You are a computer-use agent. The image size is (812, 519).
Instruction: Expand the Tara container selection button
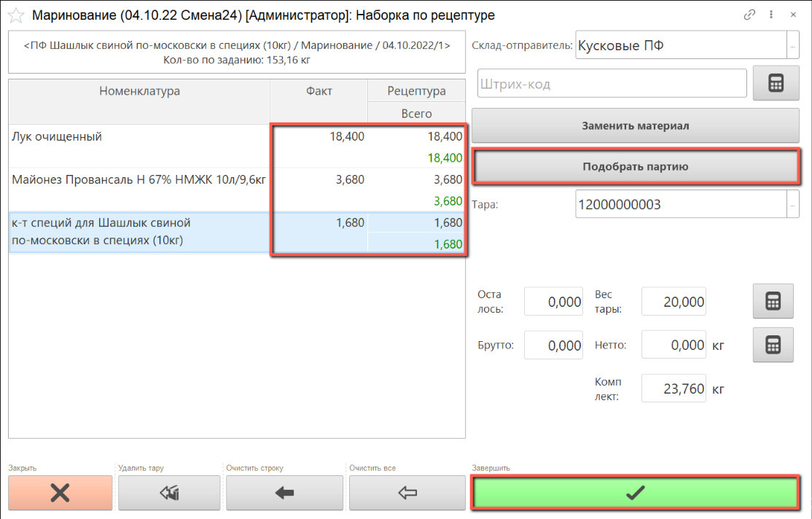[792, 205]
